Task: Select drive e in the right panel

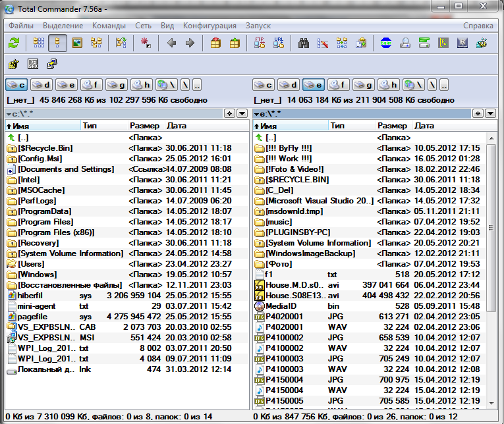Action: point(314,85)
